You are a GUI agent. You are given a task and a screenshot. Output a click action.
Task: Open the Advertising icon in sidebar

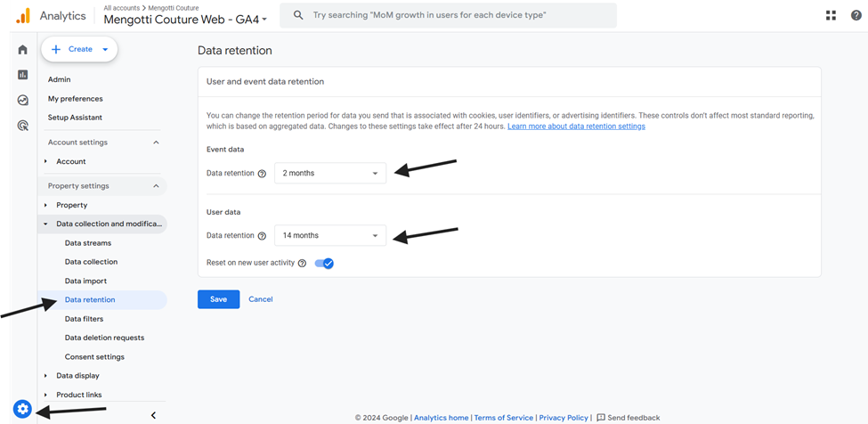pyautogui.click(x=22, y=126)
